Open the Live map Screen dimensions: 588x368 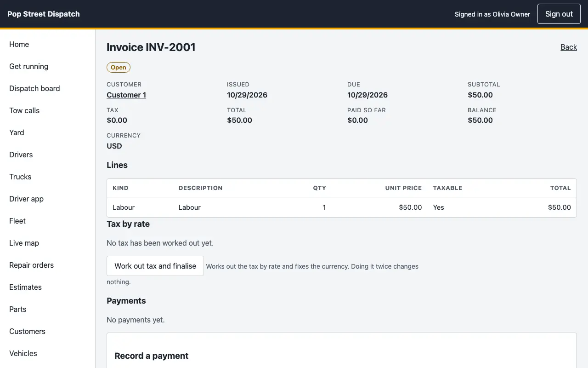click(24, 243)
